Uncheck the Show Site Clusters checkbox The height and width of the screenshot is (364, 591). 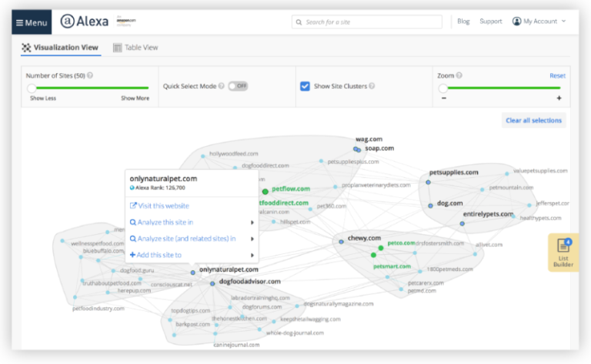tap(305, 85)
